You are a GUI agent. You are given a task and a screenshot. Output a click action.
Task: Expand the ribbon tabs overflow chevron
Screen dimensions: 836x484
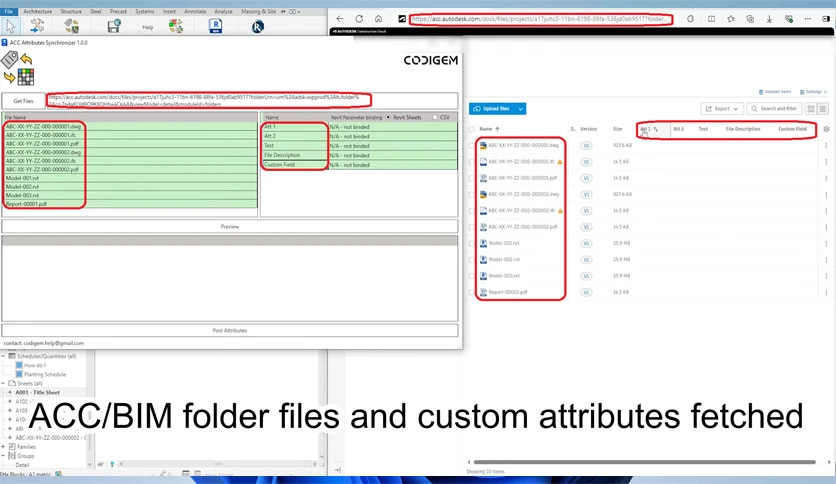(283, 11)
